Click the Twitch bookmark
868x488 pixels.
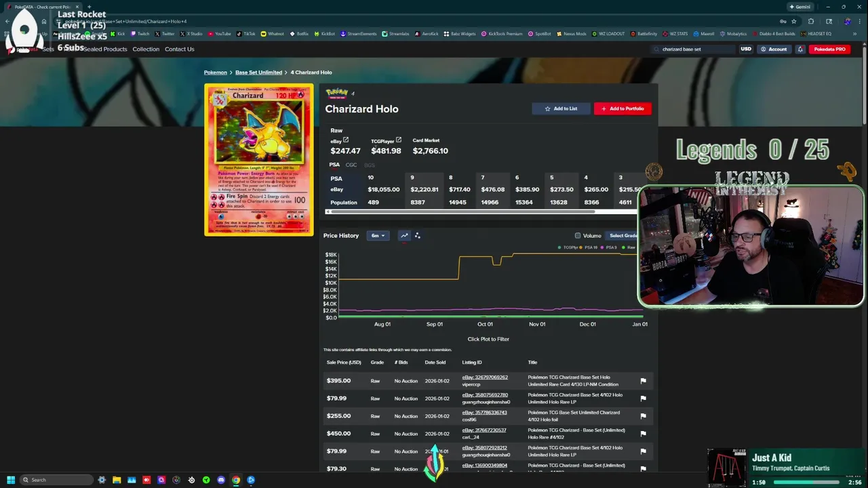[x=142, y=34]
